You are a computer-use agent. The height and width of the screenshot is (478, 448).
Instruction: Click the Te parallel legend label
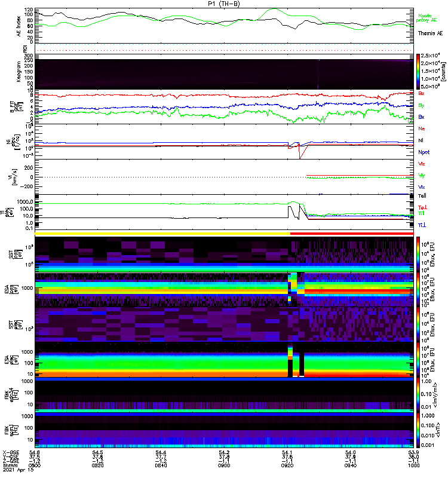(x=422, y=196)
